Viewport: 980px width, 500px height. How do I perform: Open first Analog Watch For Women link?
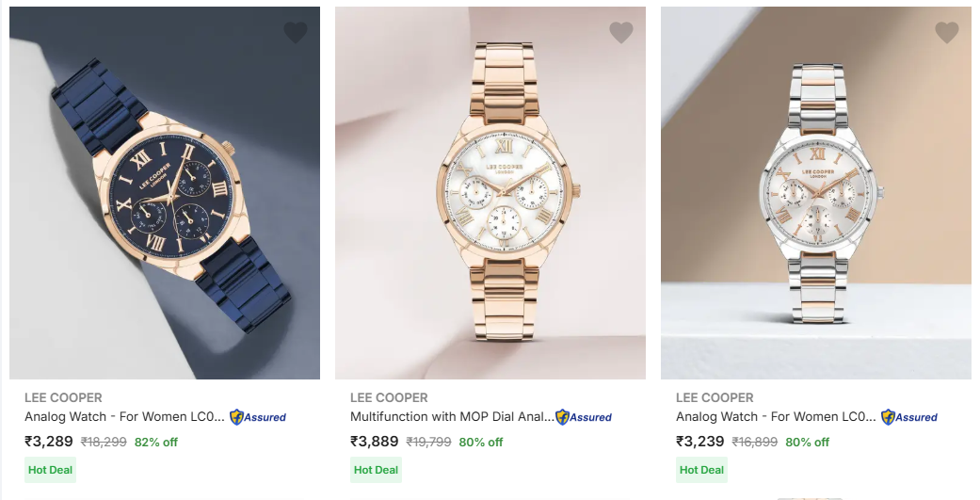point(125,416)
